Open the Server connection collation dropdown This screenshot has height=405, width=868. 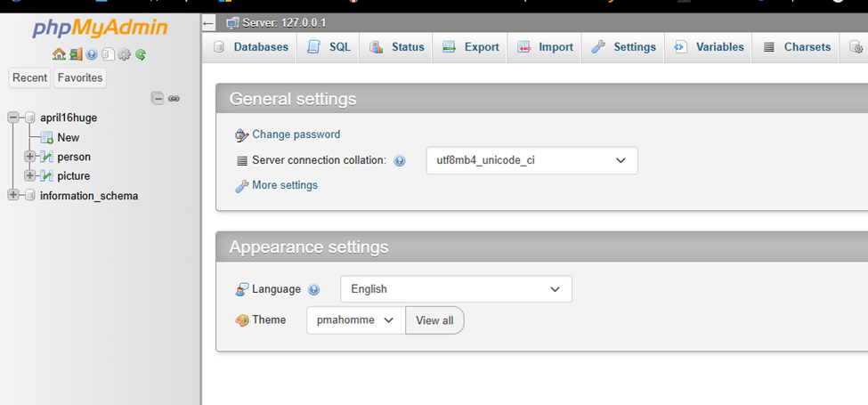pyautogui.click(x=532, y=160)
